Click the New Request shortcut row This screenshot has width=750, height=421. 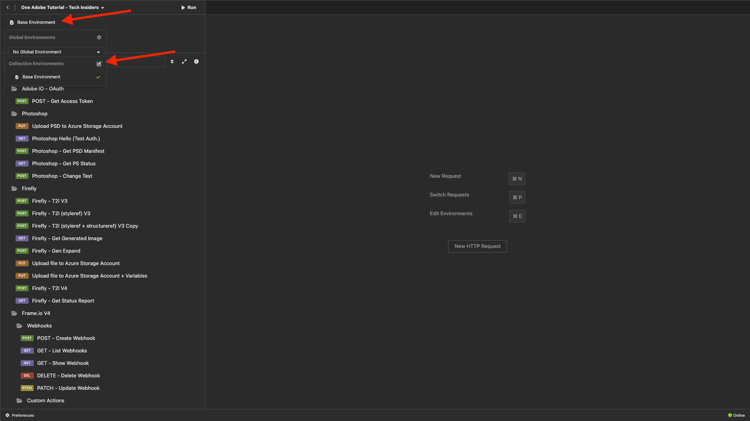click(477, 178)
